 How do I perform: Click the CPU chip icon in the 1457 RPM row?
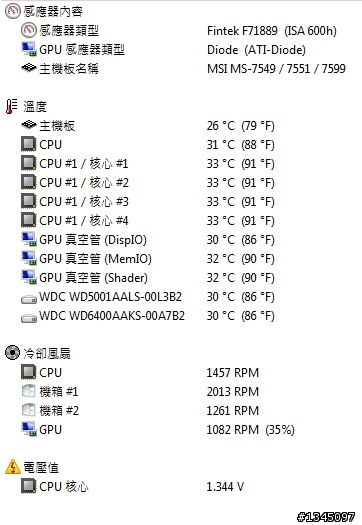coord(28,372)
